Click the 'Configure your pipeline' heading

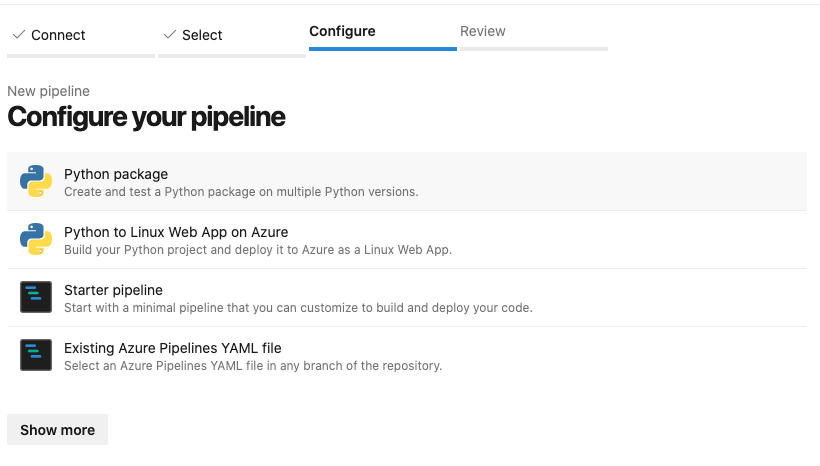click(146, 117)
